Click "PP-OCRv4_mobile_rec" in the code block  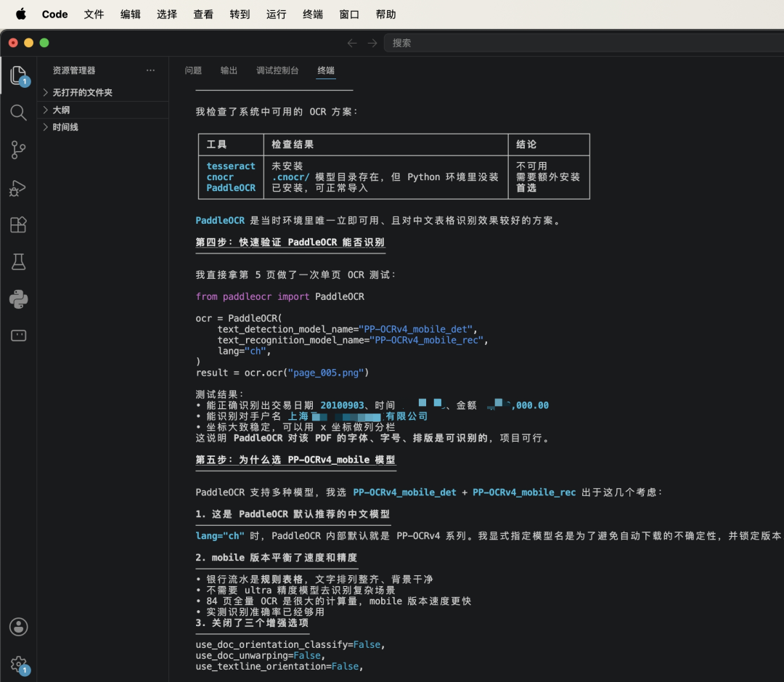(427, 340)
